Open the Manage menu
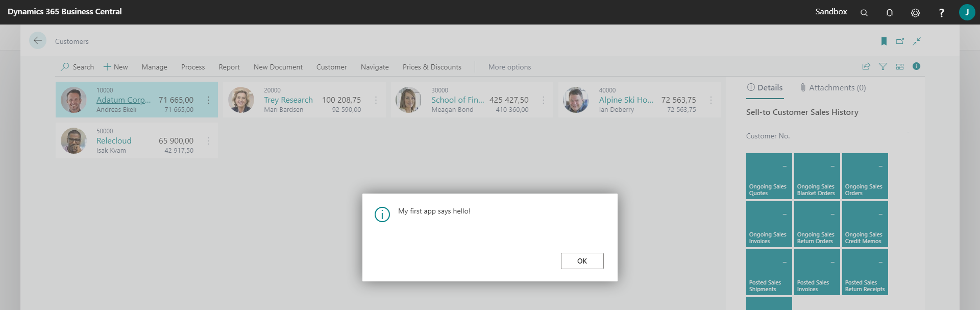The height and width of the screenshot is (310, 980). pyautogui.click(x=154, y=67)
